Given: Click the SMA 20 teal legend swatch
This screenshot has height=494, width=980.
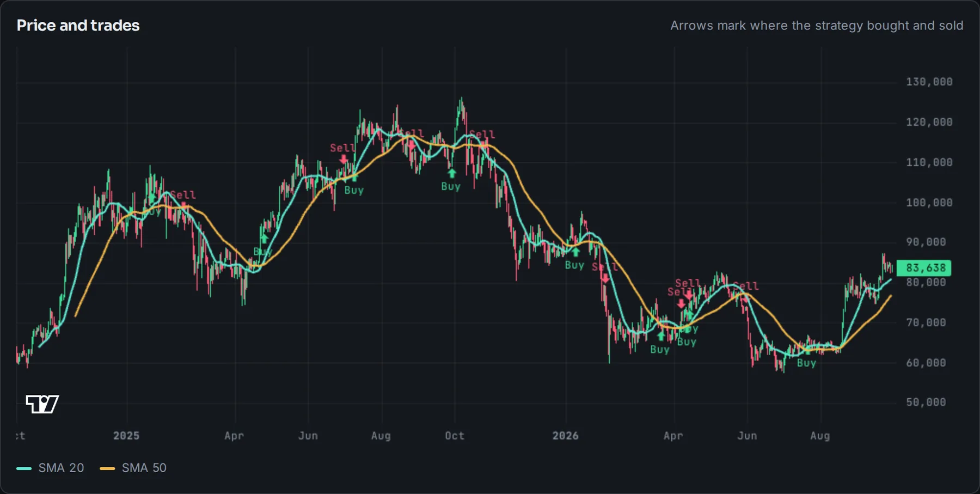Looking at the screenshot, I should (x=24, y=468).
